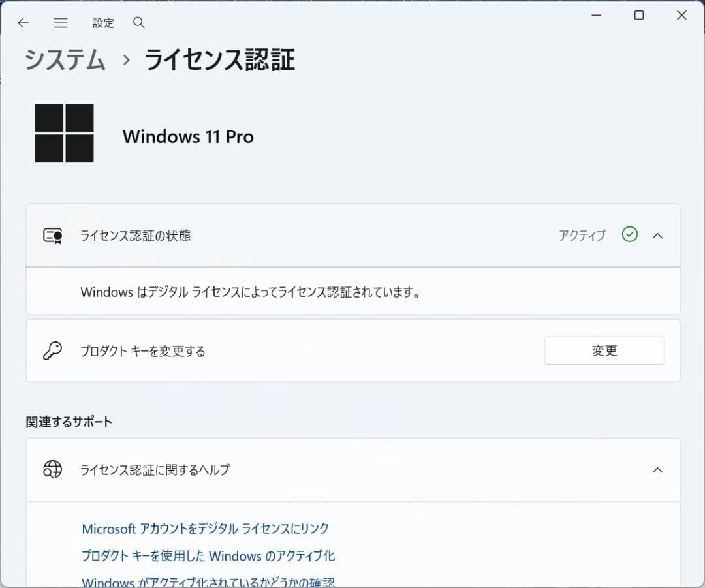Screen dimensions: 705x588
Task: Click the Windows activation confirmation help link
Action: (208, 581)
